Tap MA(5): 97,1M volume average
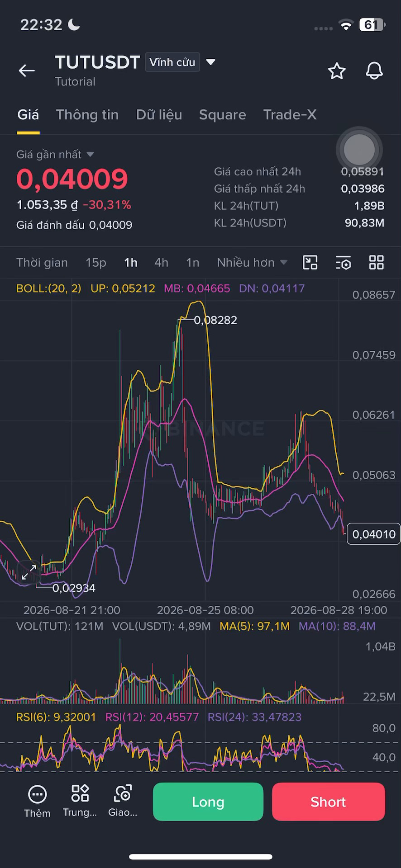401x868 pixels. (255, 626)
